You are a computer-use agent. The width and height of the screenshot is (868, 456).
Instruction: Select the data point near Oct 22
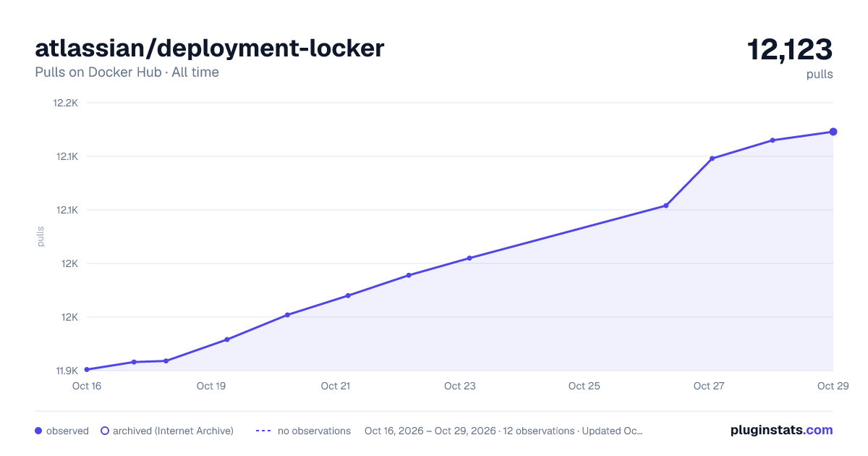coord(409,275)
